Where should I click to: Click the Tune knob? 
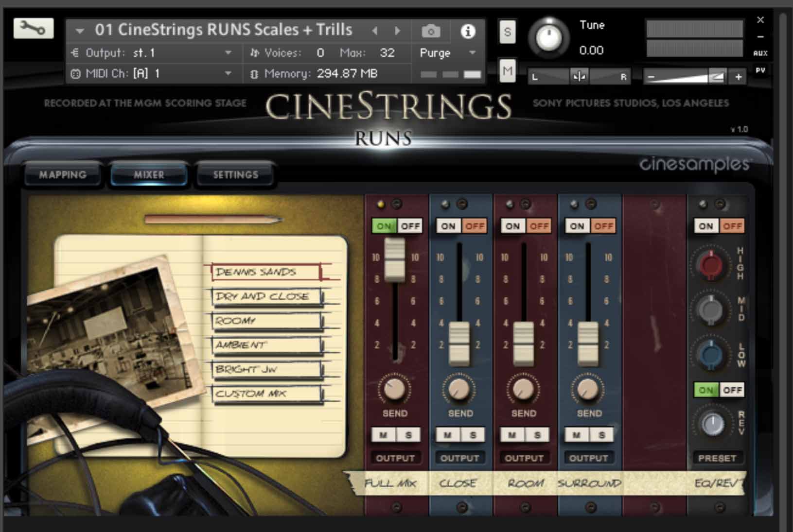tap(549, 38)
